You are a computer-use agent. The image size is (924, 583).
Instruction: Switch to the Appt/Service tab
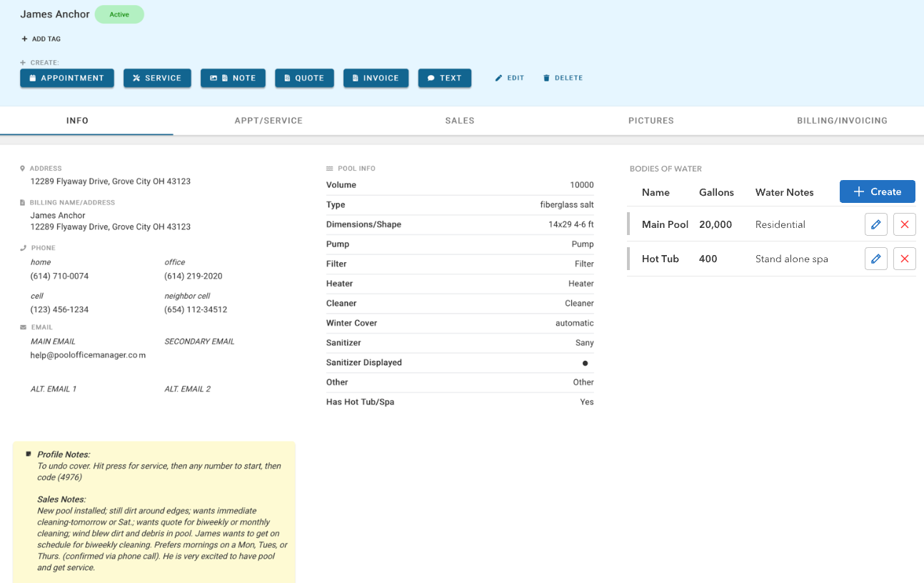[x=268, y=121]
